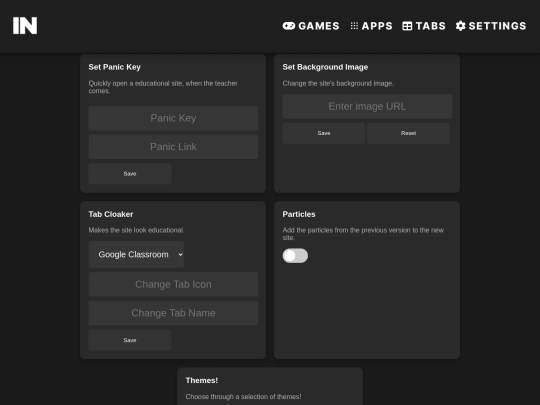540x405 pixels.
Task: Click the Set Background Image heading
Action: (325, 67)
